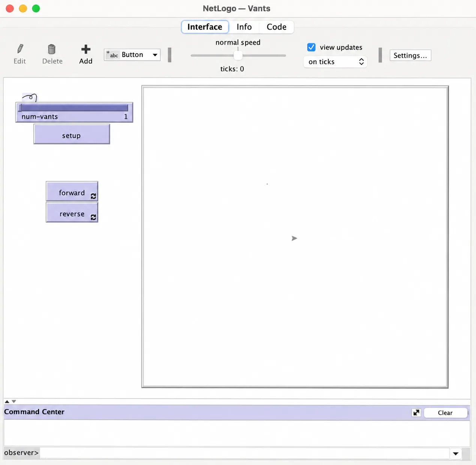This screenshot has width=476, height=465.
Task: Switch to the Code tab
Action: coord(276,27)
